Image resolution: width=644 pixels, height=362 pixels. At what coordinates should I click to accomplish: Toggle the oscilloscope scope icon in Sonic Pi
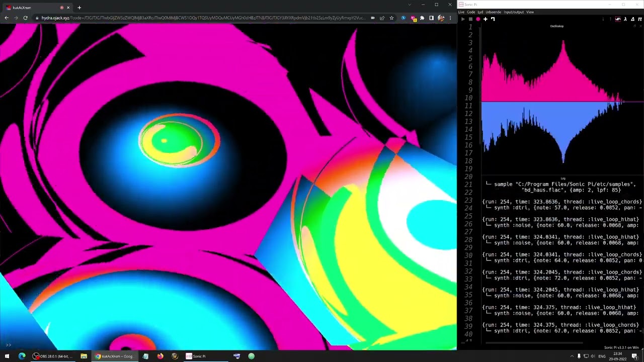point(618,19)
